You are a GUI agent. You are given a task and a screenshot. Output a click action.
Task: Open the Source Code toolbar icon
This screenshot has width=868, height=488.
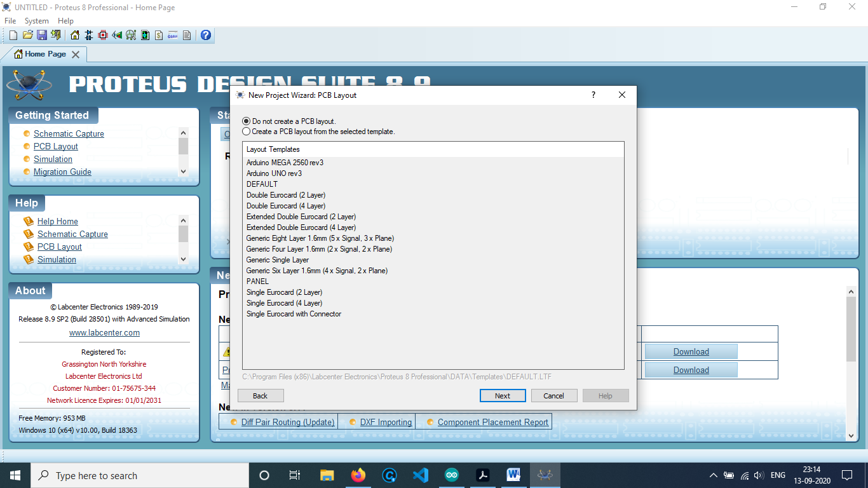click(x=173, y=35)
